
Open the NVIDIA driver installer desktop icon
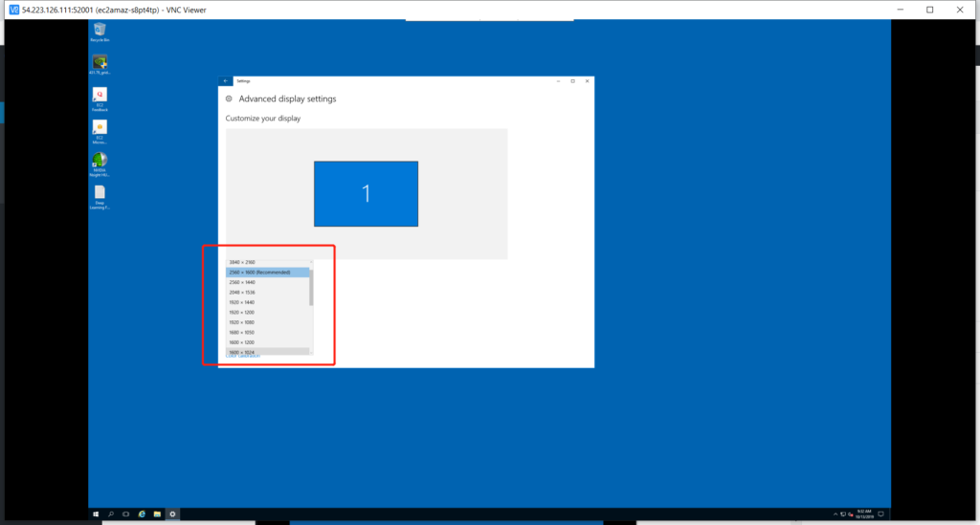[x=100, y=62]
